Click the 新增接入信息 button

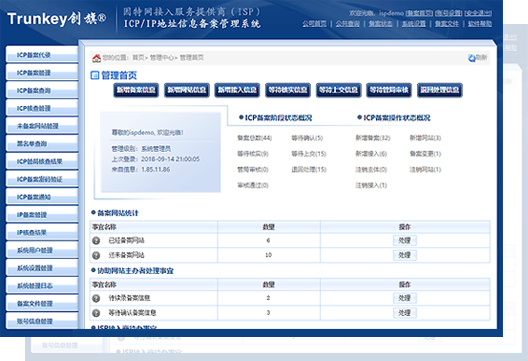[237, 90]
